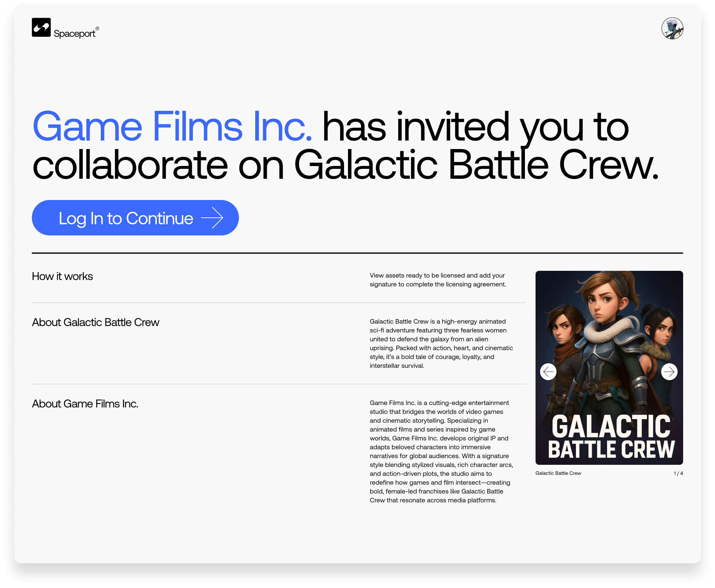
Task: Click the alien avatar picture top right
Action: (673, 28)
